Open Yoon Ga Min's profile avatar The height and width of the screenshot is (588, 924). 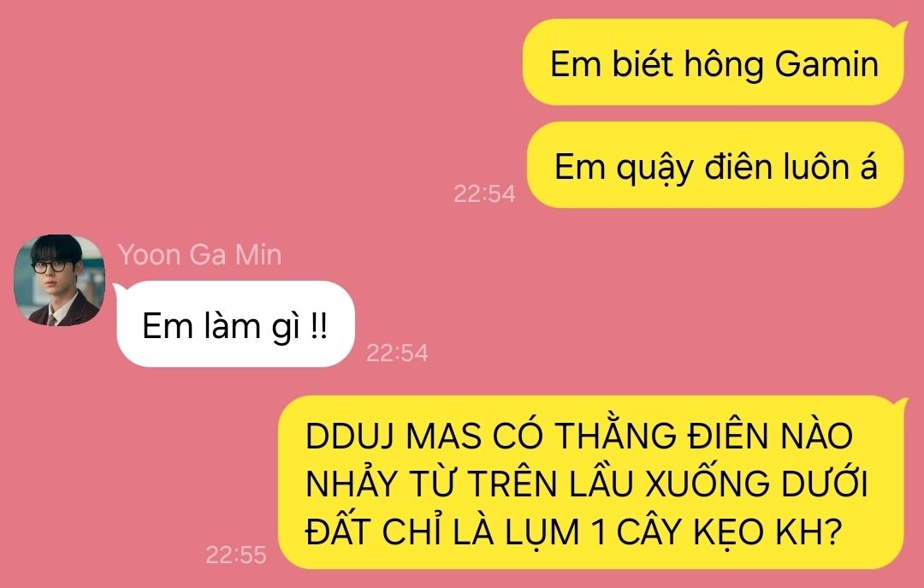click(x=60, y=280)
